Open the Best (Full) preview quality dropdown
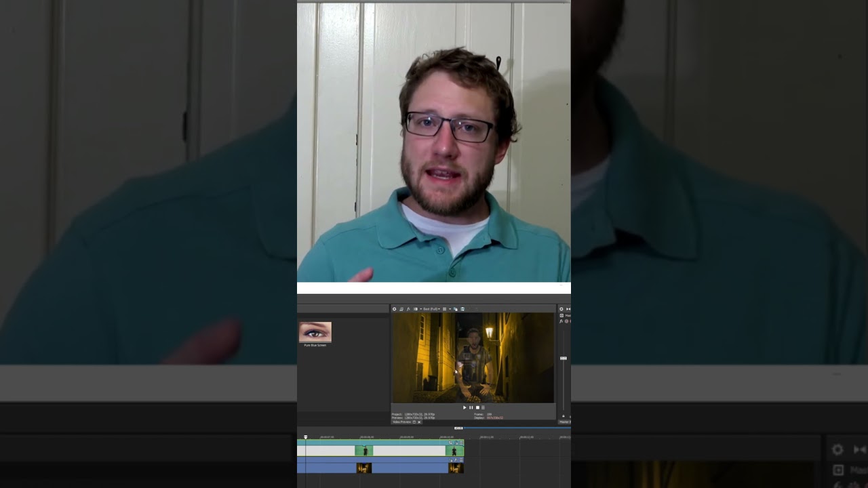Viewport: 868px width, 488px height. tap(431, 309)
